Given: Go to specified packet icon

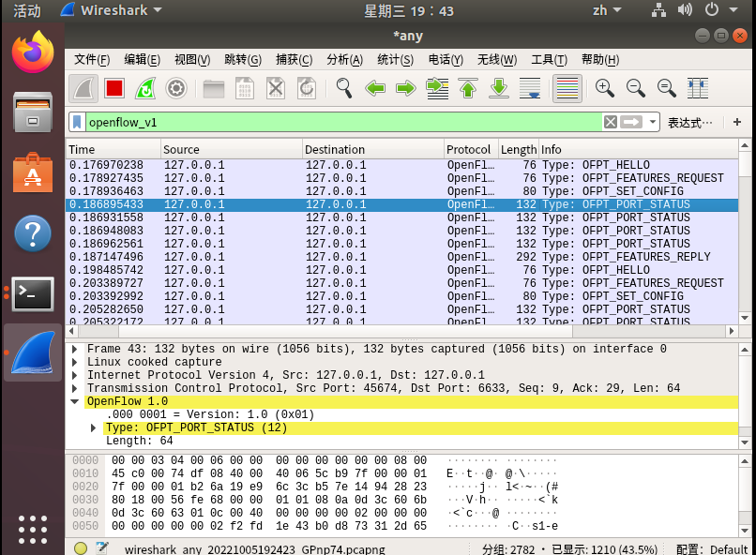Looking at the screenshot, I should click(x=437, y=89).
